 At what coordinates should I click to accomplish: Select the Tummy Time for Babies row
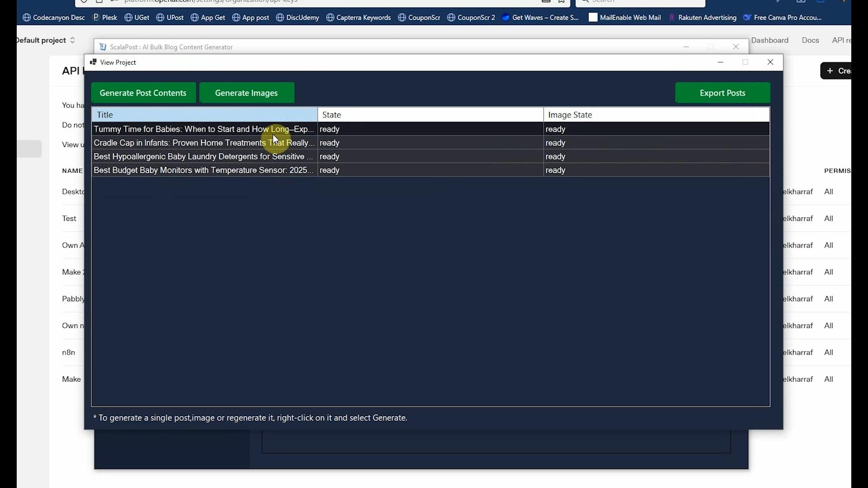[203, 129]
